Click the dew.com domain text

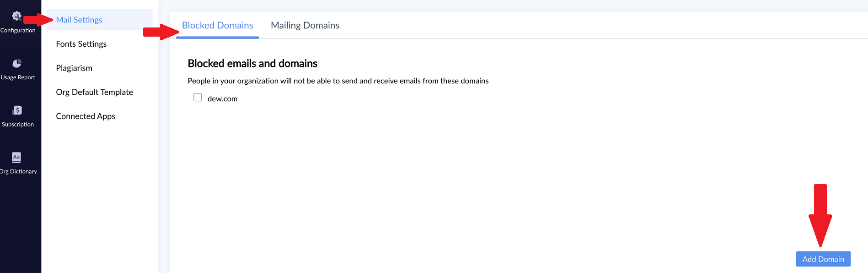[222, 98]
